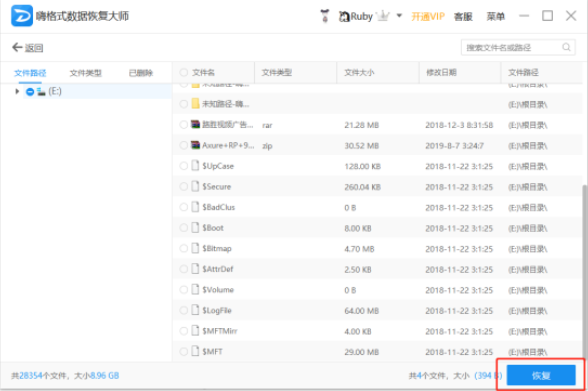Select checkbox for $Secure file

click(183, 186)
